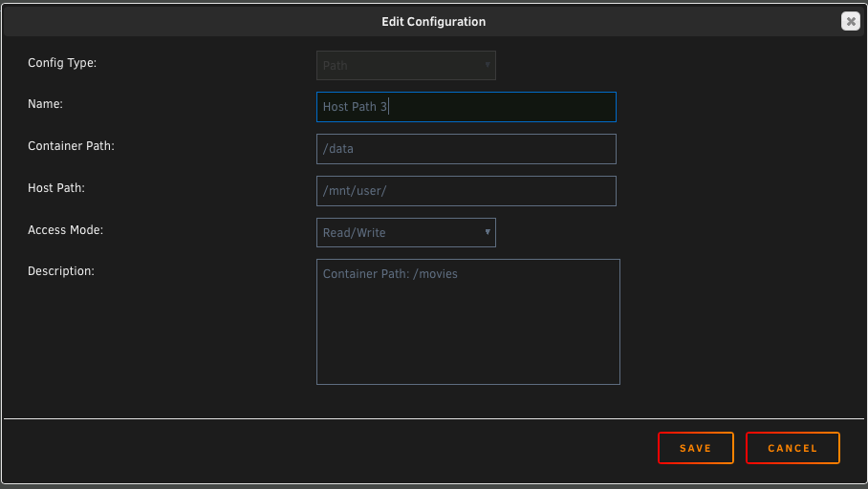This screenshot has width=868, height=489.
Task: Click the Name: label
Action: coord(45,104)
